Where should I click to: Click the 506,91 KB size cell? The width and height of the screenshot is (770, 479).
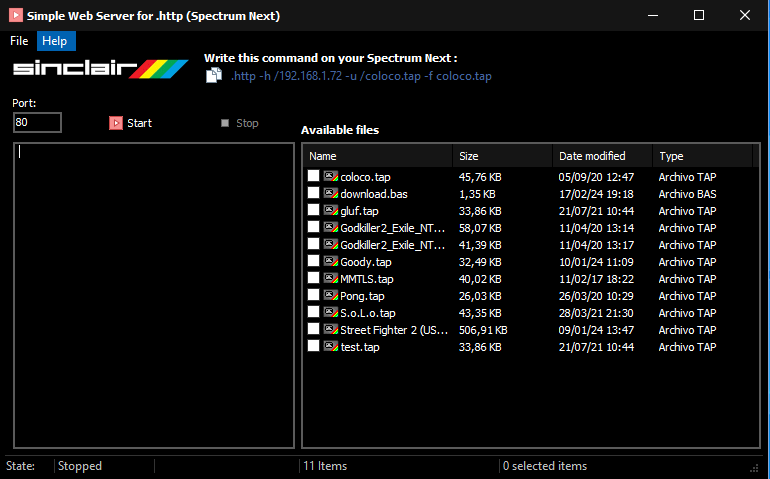tap(483, 330)
